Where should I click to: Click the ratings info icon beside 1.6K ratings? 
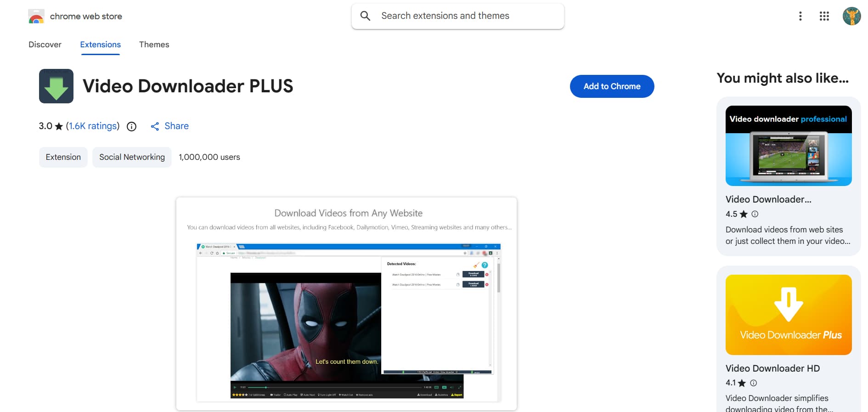pyautogui.click(x=131, y=126)
